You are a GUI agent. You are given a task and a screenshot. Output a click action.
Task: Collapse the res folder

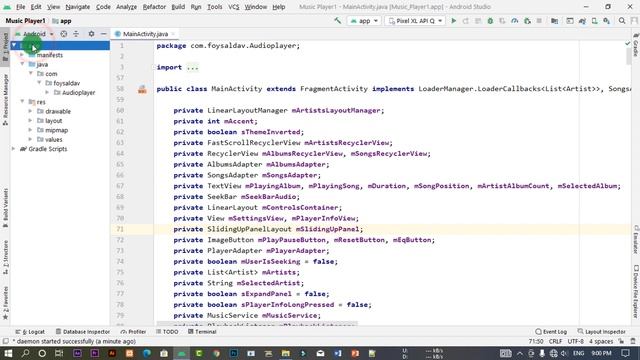(22, 102)
